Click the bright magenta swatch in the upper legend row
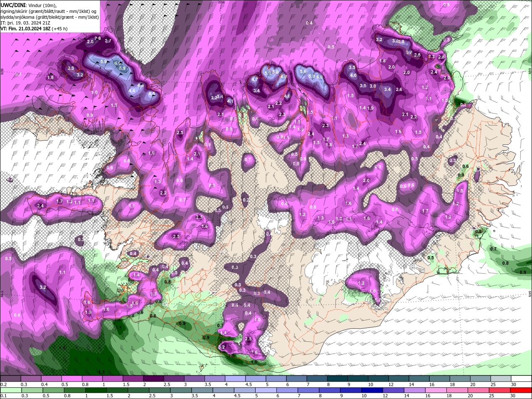532x399 pixels. [x=71, y=378]
